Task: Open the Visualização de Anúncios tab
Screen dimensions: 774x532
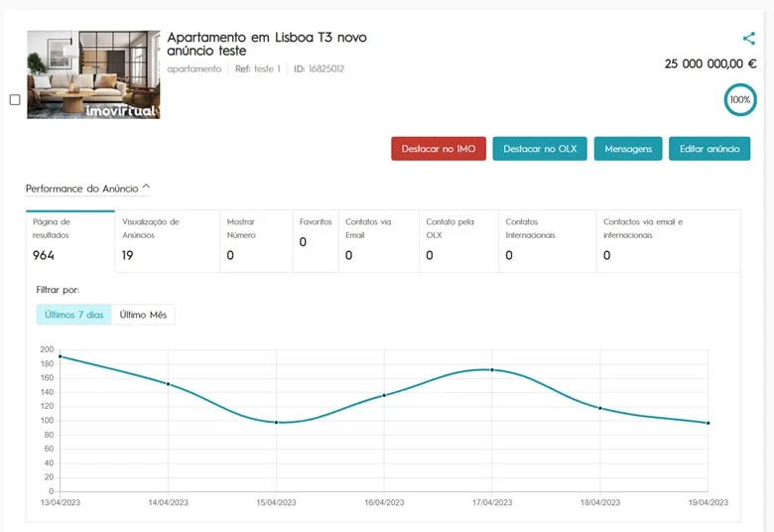Action: pos(167,240)
